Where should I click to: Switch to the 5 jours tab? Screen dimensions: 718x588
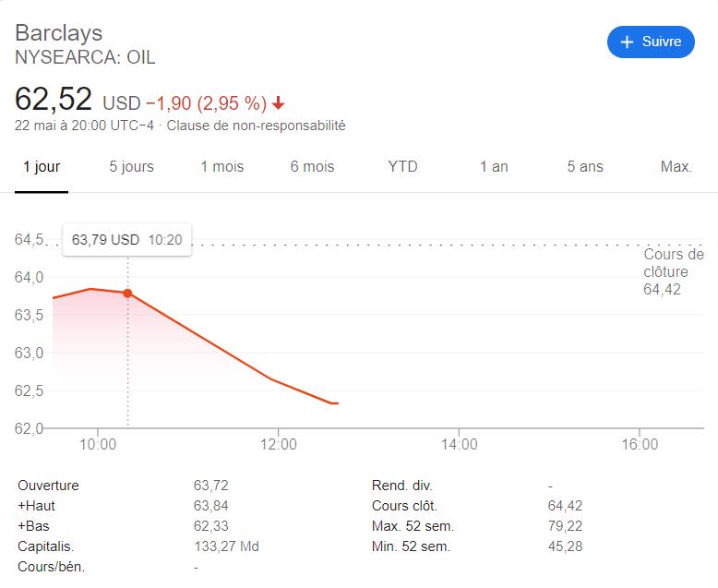point(131,167)
